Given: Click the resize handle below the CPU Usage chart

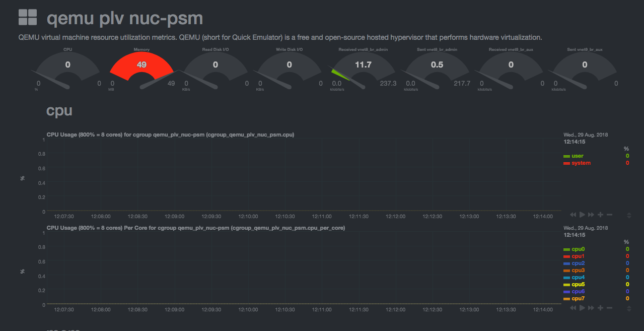Looking at the screenshot, I should [x=628, y=214].
